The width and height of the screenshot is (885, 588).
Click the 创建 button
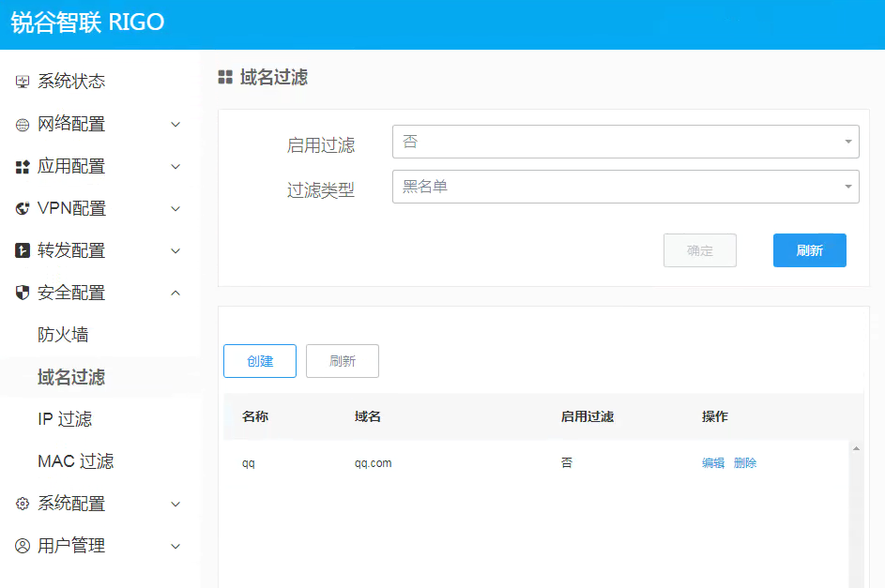coord(260,361)
